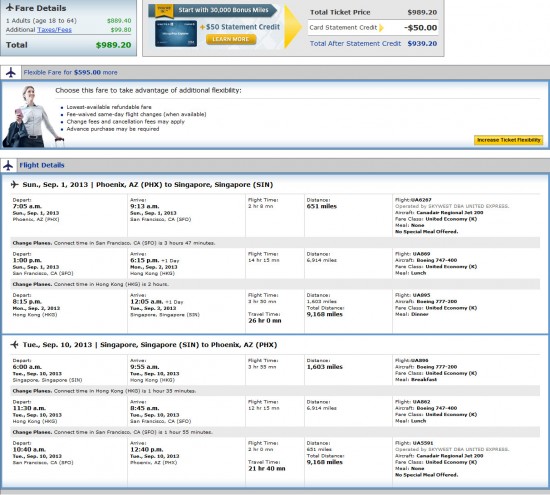Click the 12:05 a.m. arrival time

(x=147, y=302)
